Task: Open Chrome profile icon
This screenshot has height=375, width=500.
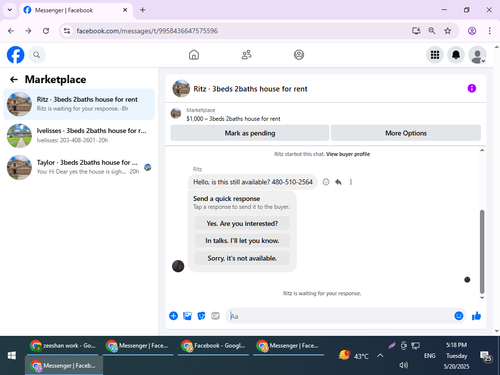Action: coord(472,31)
